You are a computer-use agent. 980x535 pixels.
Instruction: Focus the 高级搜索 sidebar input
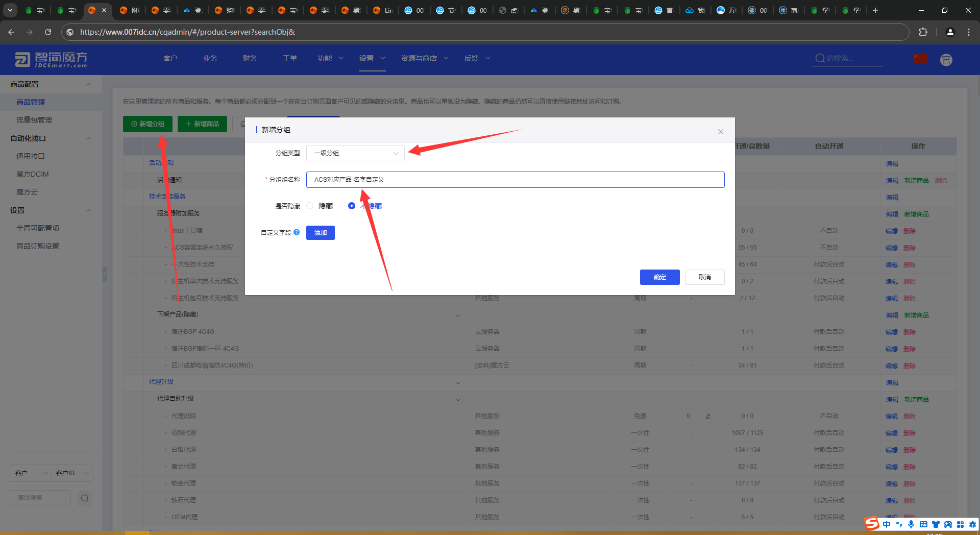[x=40, y=498]
